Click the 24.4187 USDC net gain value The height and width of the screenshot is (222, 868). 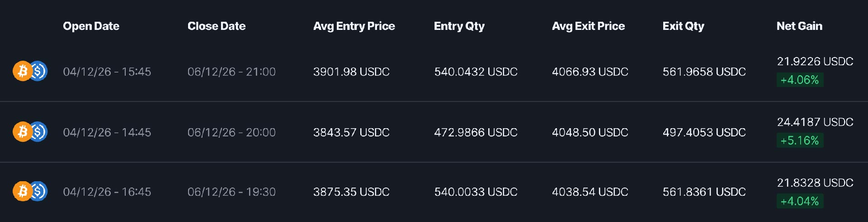815,122
